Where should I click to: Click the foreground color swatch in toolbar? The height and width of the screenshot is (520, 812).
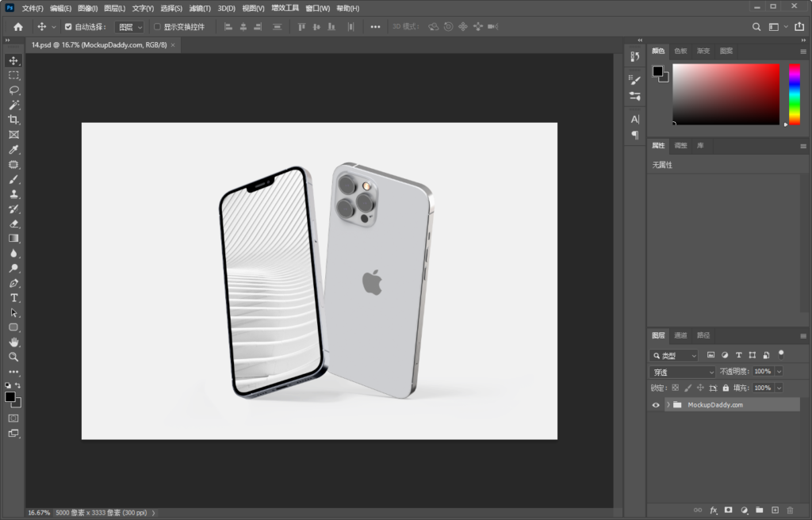tap(10, 396)
